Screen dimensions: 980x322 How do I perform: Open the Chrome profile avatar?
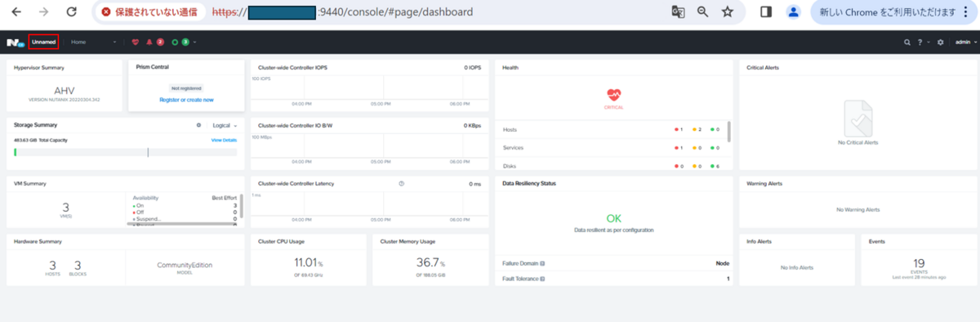point(793,12)
